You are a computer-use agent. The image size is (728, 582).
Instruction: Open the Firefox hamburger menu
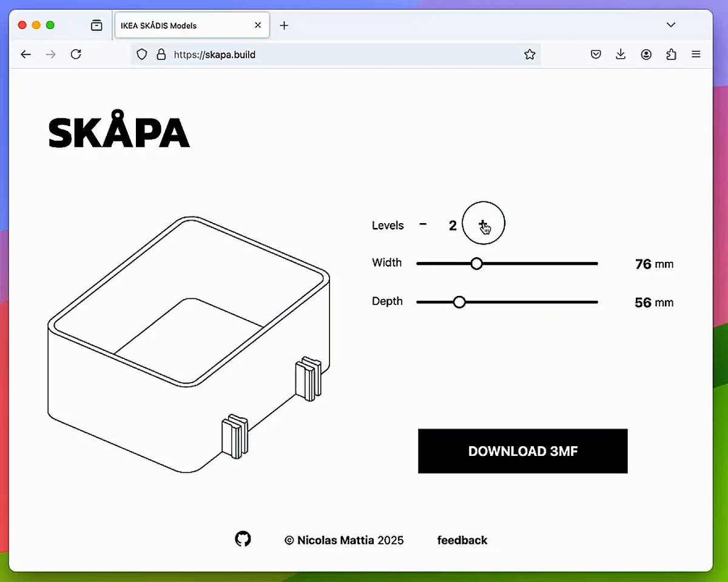[696, 55]
